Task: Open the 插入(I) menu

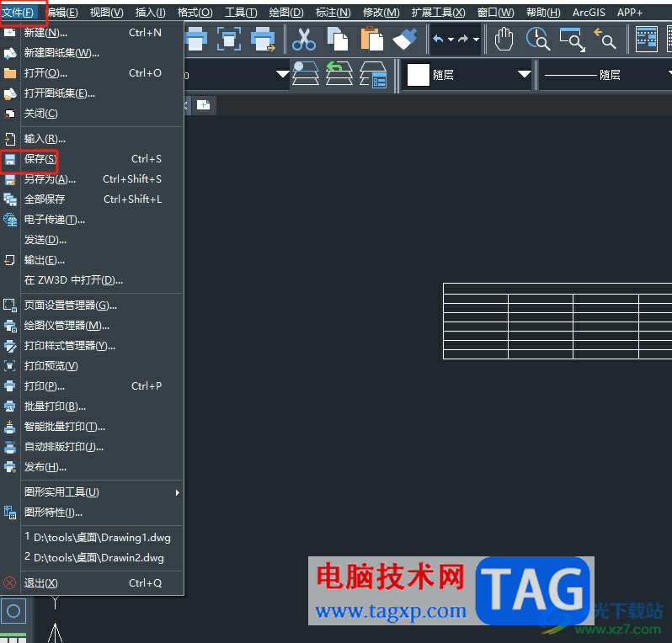Action: click(x=151, y=13)
